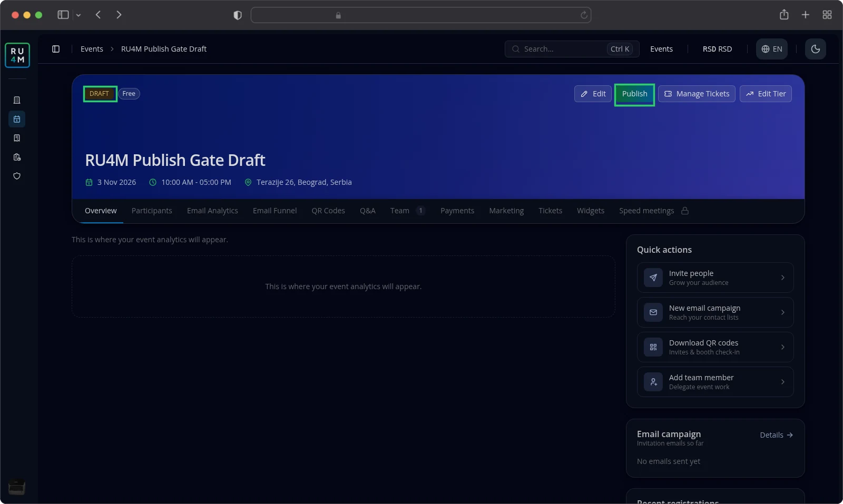Click the user avatar at sidebar bottom
Viewport: 843px width, 504px height.
[x=17, y=487]
